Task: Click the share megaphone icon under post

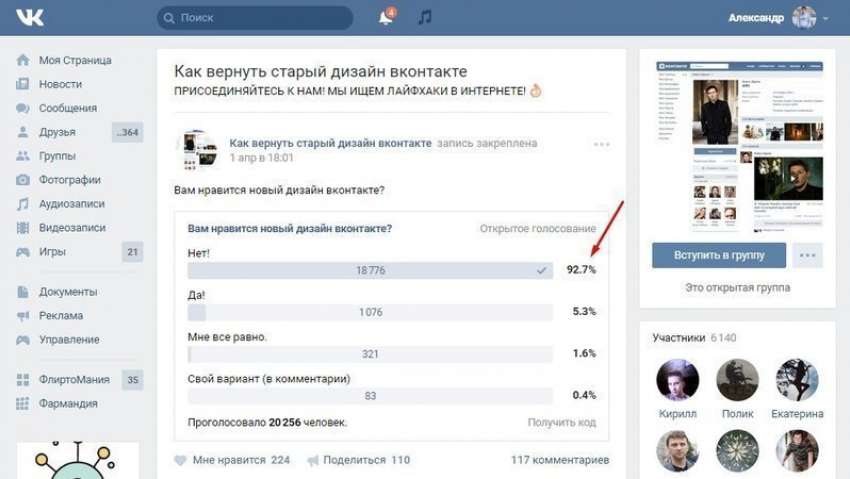Action: [x=313, y=461]
